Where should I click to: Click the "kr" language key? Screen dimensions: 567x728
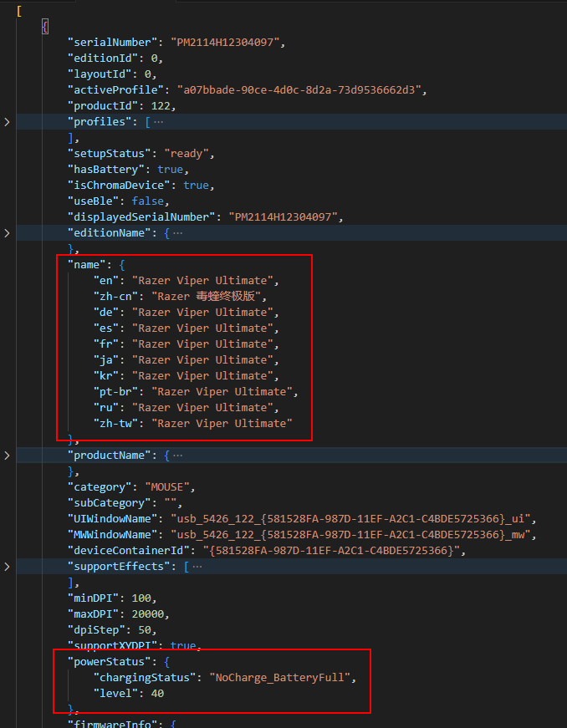pos(106,375)
